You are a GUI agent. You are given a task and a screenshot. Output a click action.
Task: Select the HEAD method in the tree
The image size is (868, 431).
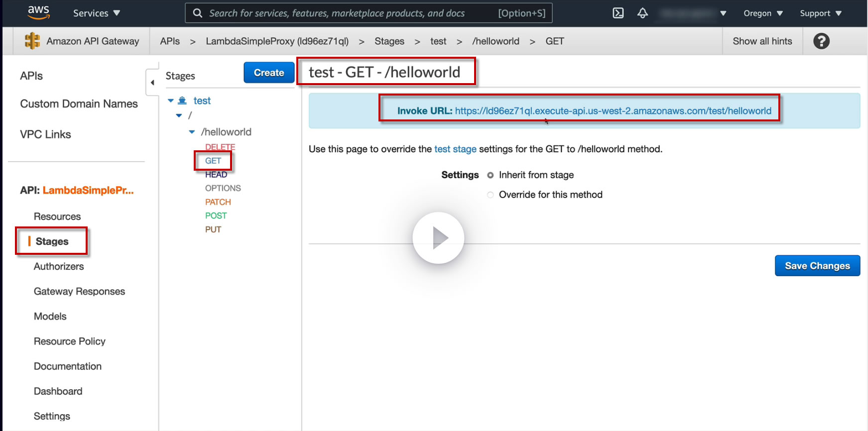[x=216, y=175]
